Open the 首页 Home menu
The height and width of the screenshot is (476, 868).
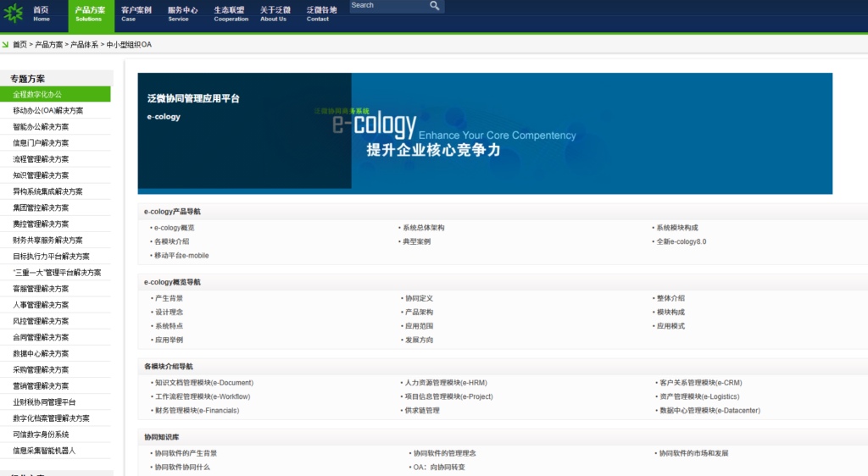coord(41,14)
